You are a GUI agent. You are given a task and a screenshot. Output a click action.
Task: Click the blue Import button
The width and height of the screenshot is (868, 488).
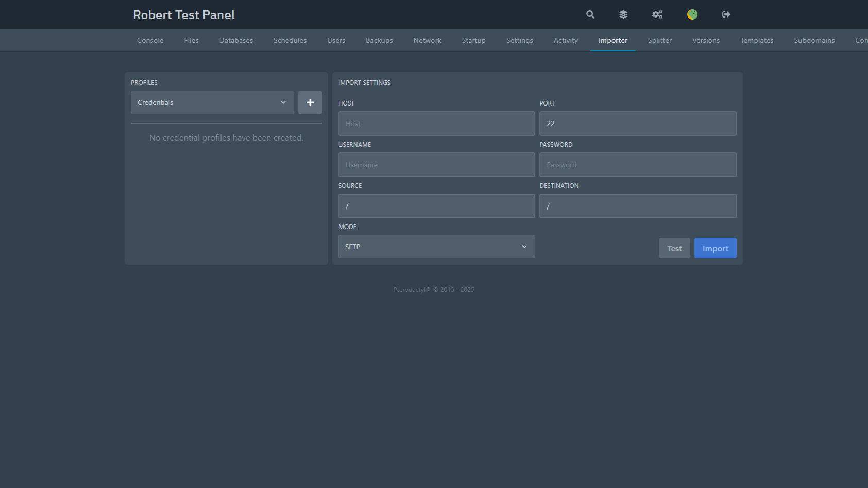[x=715, y=248]
